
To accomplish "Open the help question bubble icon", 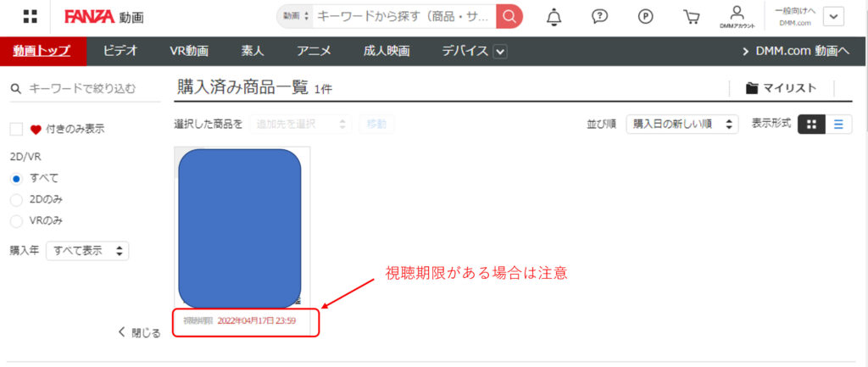I will pyautogui.click(x=599, y=16).
